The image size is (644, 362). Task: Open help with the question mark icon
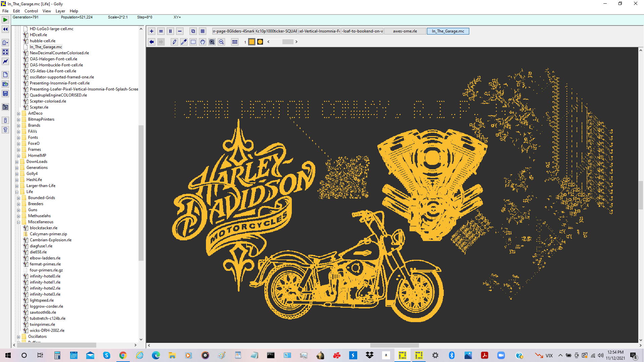click(5, 130)
